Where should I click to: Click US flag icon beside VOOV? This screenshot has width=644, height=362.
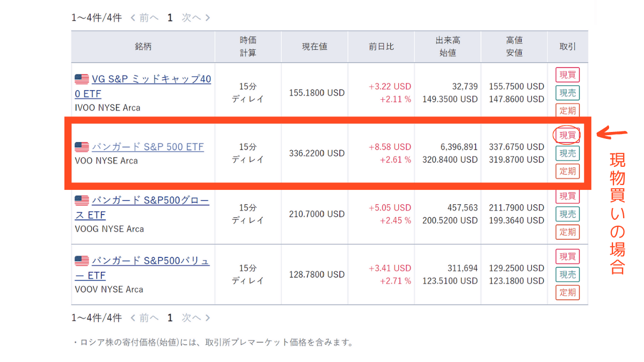click(82, 261)
